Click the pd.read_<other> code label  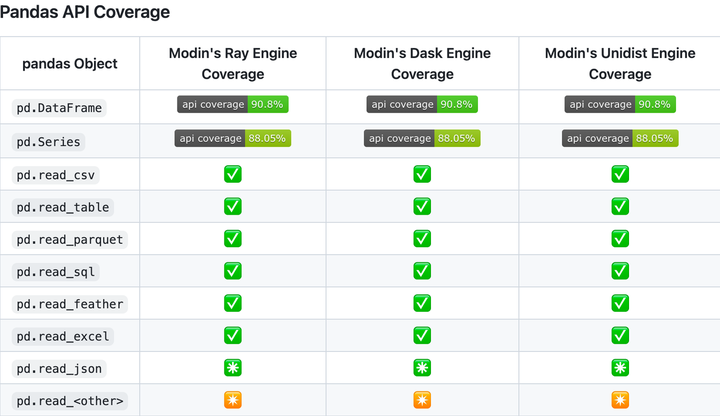[x=70, y=401]
